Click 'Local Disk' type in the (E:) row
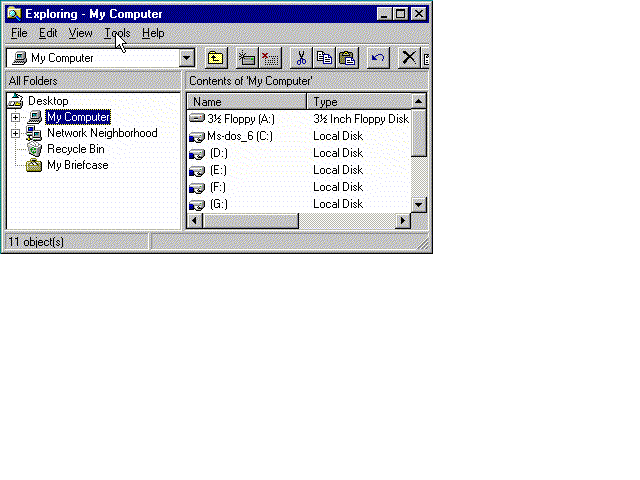 point(338,170)
